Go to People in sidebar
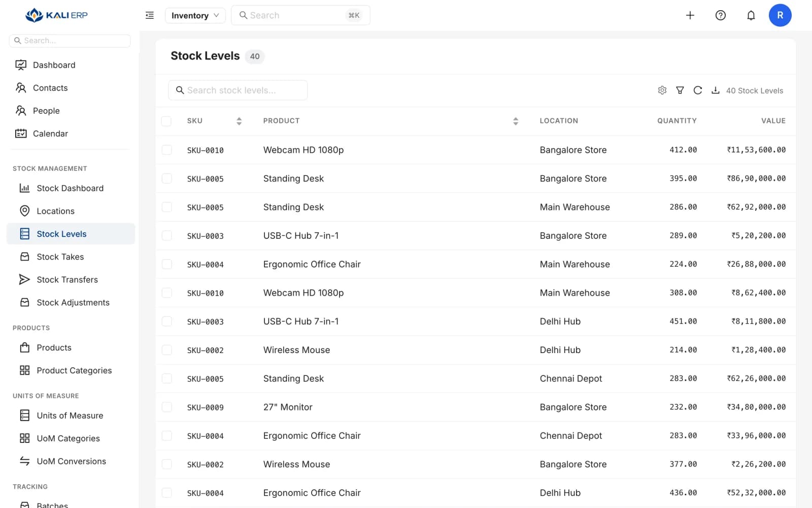 tap(71, 111)
